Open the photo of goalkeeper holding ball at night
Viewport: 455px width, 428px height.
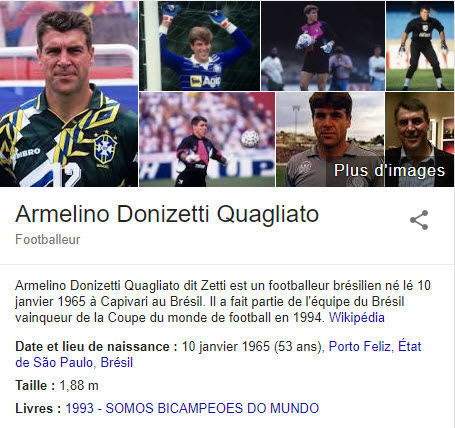323,46
